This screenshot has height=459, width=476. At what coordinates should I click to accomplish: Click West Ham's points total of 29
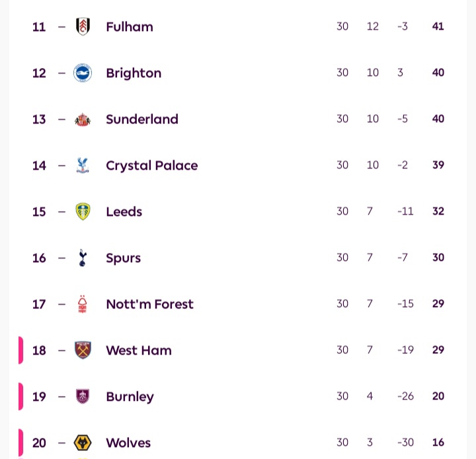[438, 350]
